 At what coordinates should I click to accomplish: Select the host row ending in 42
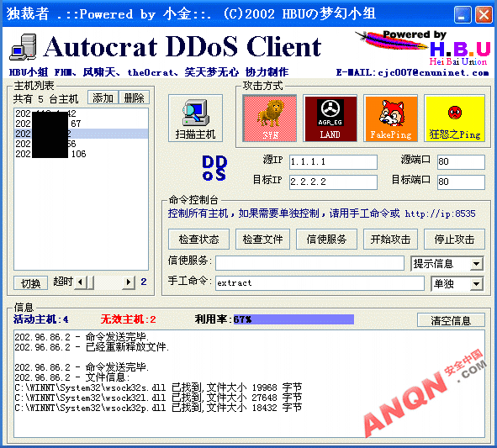click(81, 113)
